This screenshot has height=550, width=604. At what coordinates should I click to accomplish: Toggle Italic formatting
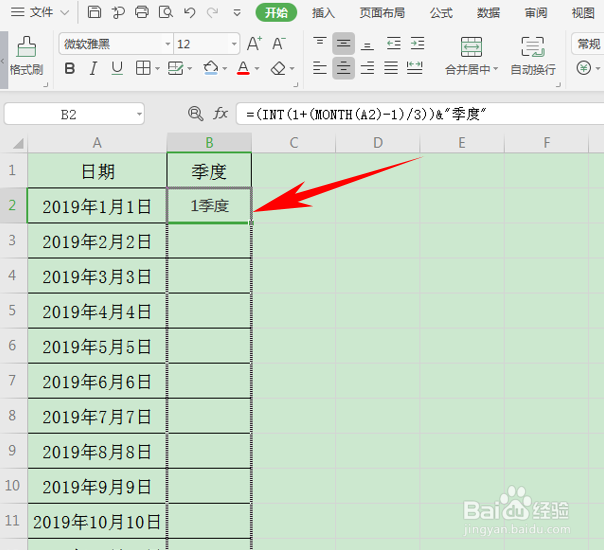click(x=93, y=69)
